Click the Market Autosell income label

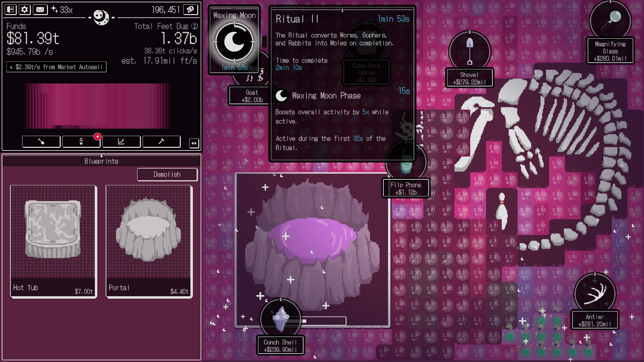coord(56,67)
